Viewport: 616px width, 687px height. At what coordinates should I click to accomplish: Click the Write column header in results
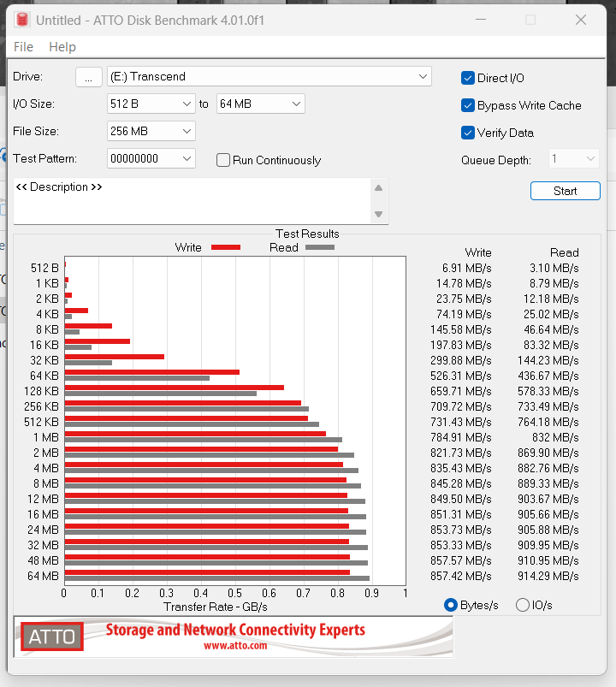(x=478, y=252)
